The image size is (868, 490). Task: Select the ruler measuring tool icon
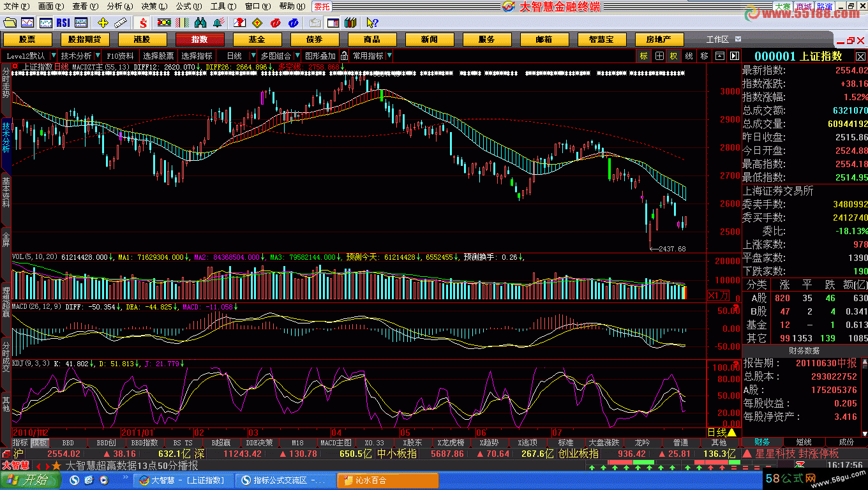coord(121,23)
